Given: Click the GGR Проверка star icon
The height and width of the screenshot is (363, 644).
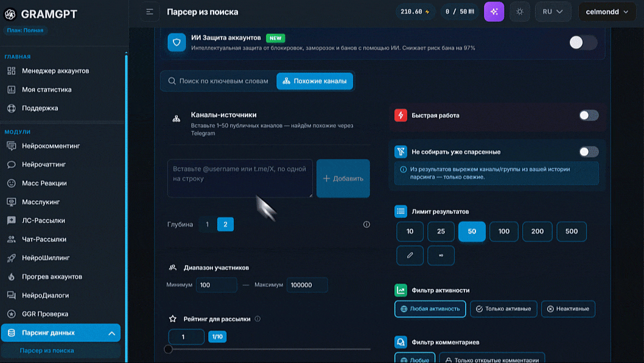Looking at the screenshot, I should click(12, 314).
